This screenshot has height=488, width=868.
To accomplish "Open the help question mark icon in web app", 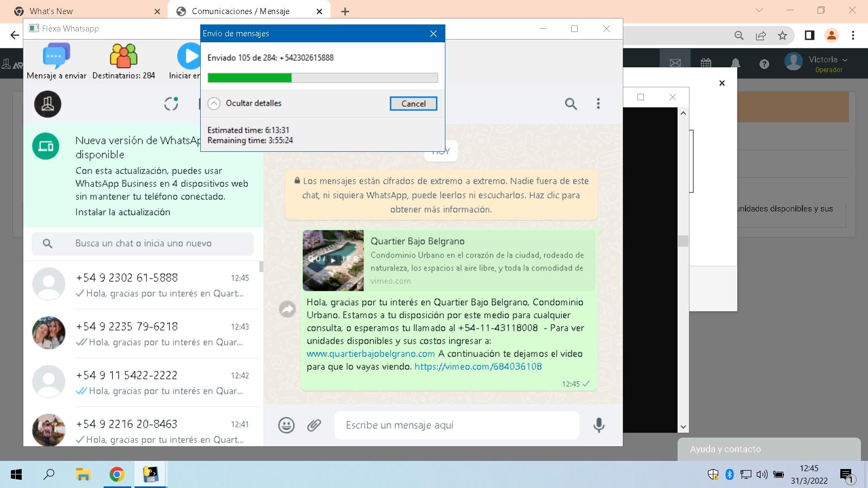I will [764, 64].
